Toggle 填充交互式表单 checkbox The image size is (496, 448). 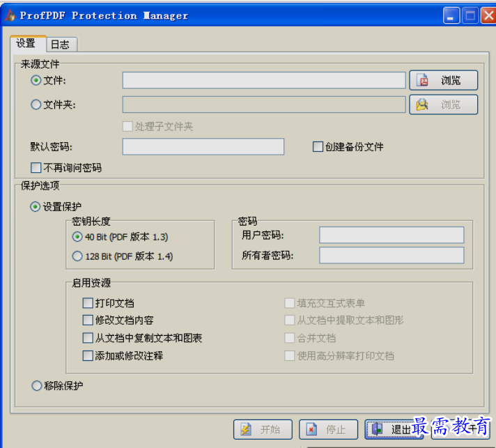(289, 303)
